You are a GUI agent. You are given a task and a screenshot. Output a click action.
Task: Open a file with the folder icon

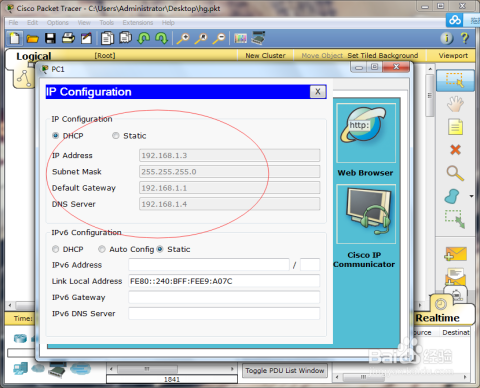click(x=32, y=39)
